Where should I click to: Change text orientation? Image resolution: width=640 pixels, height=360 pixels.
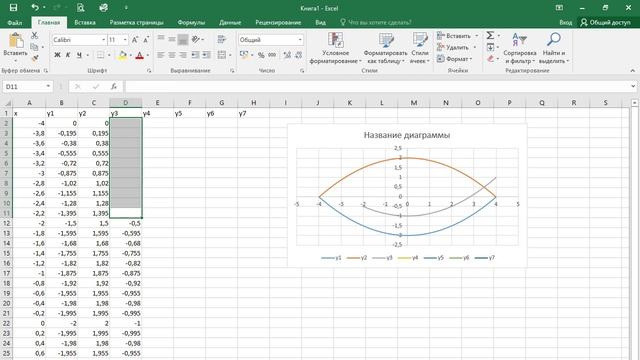point(196,40)
